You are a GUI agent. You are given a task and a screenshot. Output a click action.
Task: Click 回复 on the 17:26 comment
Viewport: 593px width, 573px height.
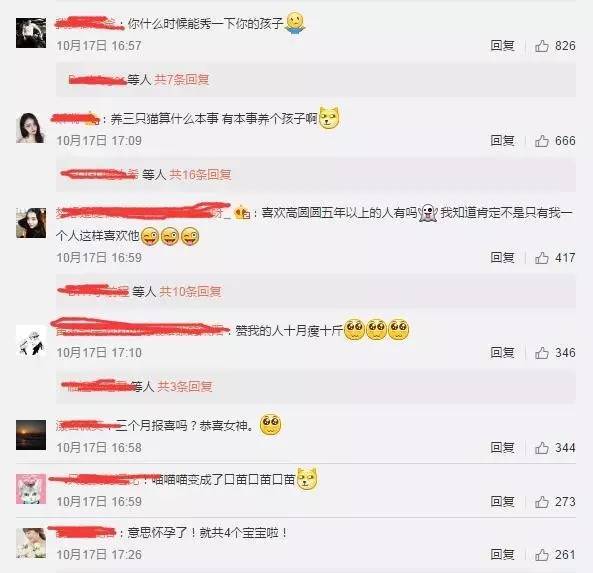click(502, 554)
